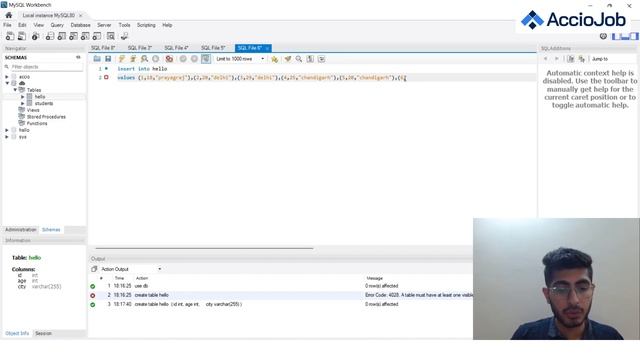Expand the students table node
The width and height of the screenshot is (640, 360).
pyautogui.click(x=23, y=103)
